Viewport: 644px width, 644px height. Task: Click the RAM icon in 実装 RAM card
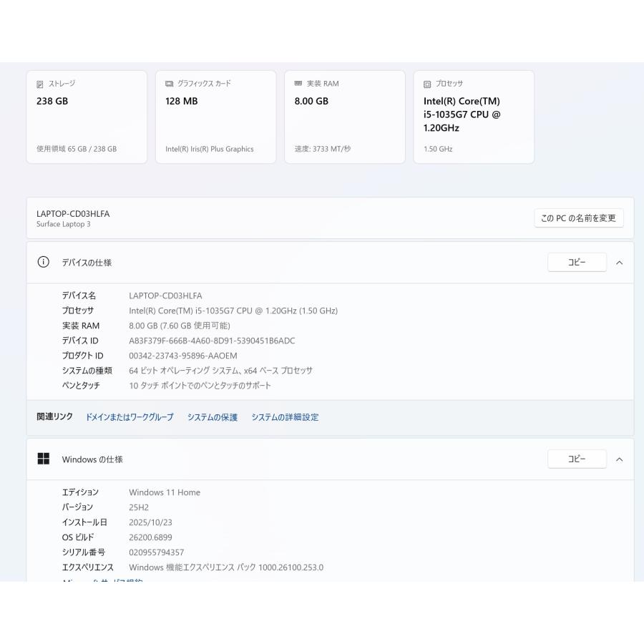[x=298, y=84]
